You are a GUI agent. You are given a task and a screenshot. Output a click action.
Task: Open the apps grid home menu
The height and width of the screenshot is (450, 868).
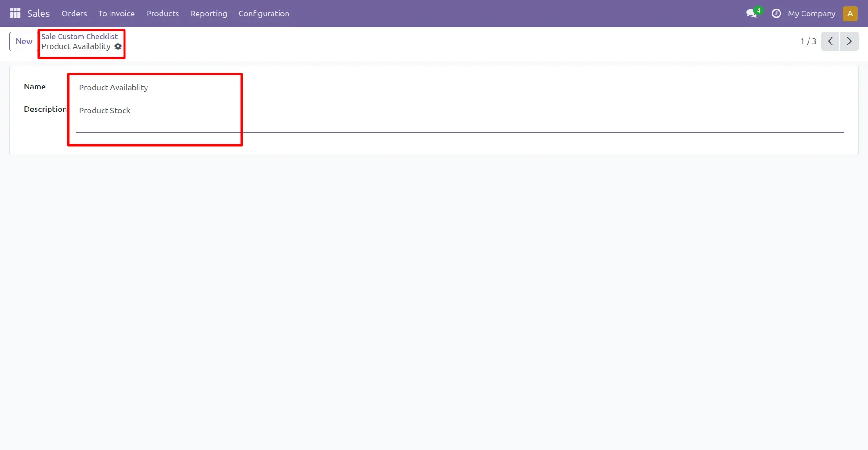(15, 14)
